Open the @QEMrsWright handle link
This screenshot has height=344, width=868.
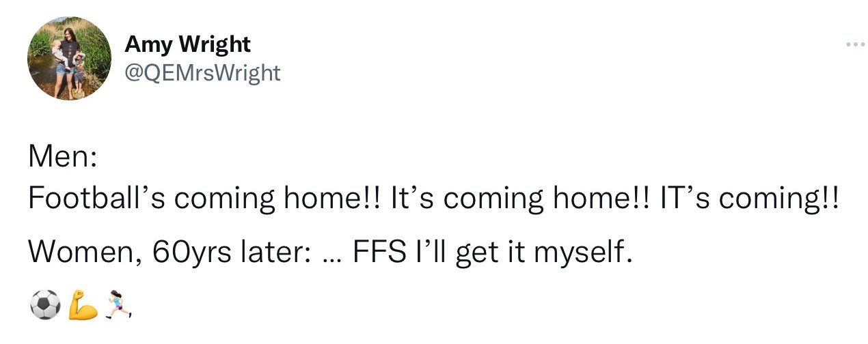tap(202, 72)
